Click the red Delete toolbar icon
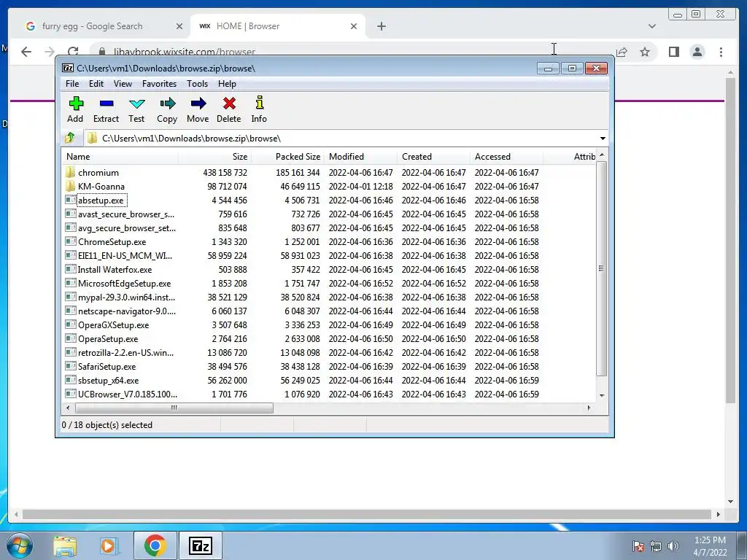The height and width of the screenshot is (560, 747). [x=229, y=104]
